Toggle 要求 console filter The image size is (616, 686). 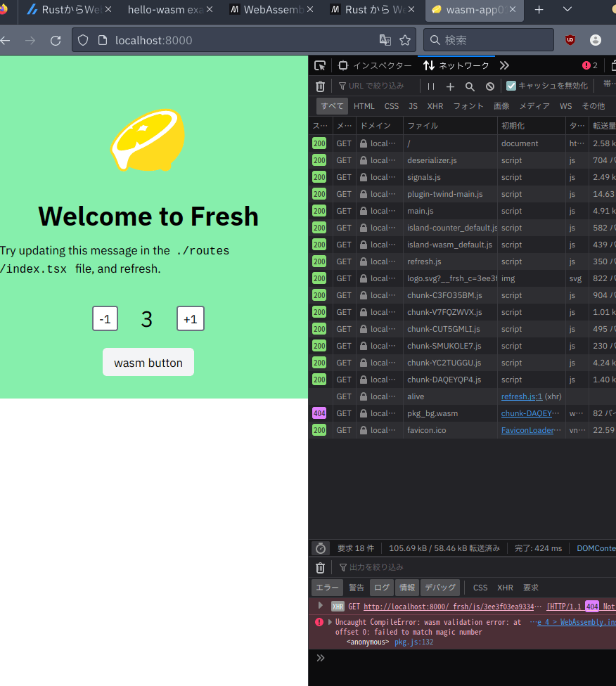(x=531, y=588)
